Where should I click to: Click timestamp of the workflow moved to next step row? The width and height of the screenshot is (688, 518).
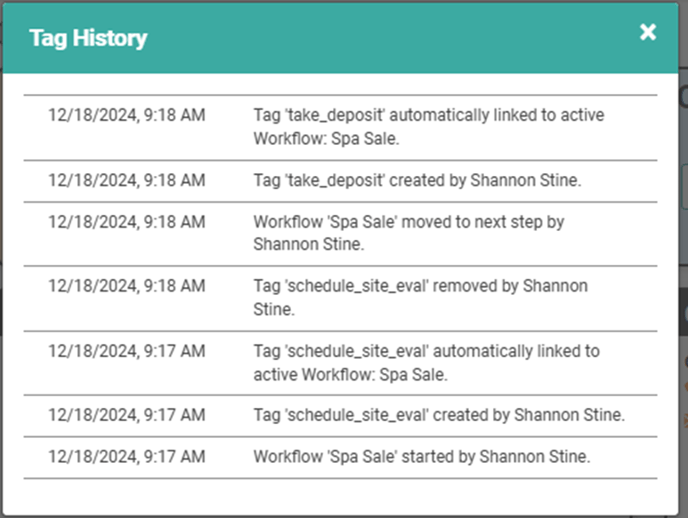point(126,222)
